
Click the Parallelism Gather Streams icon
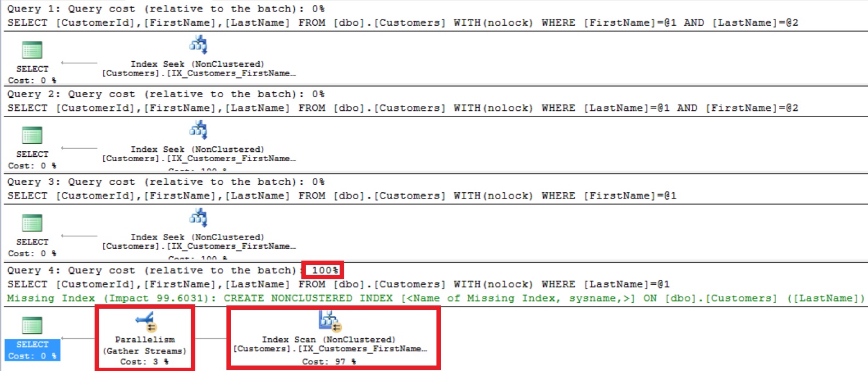pos(146,321)
